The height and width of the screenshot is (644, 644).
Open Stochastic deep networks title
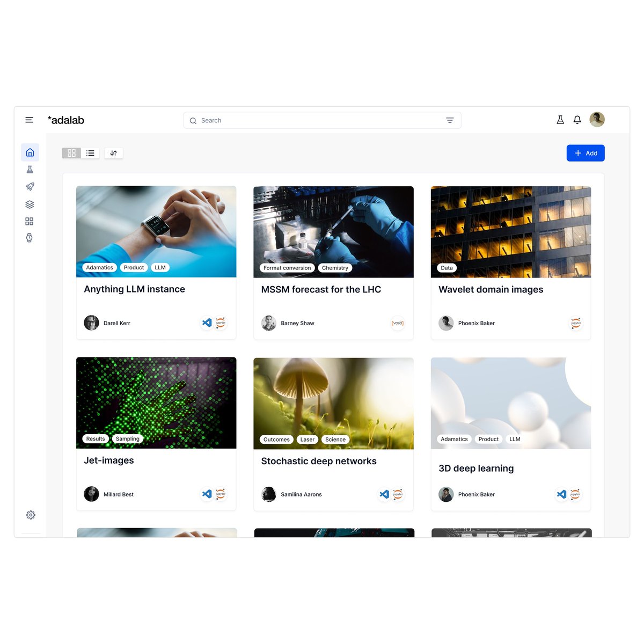tap(319, 461)
